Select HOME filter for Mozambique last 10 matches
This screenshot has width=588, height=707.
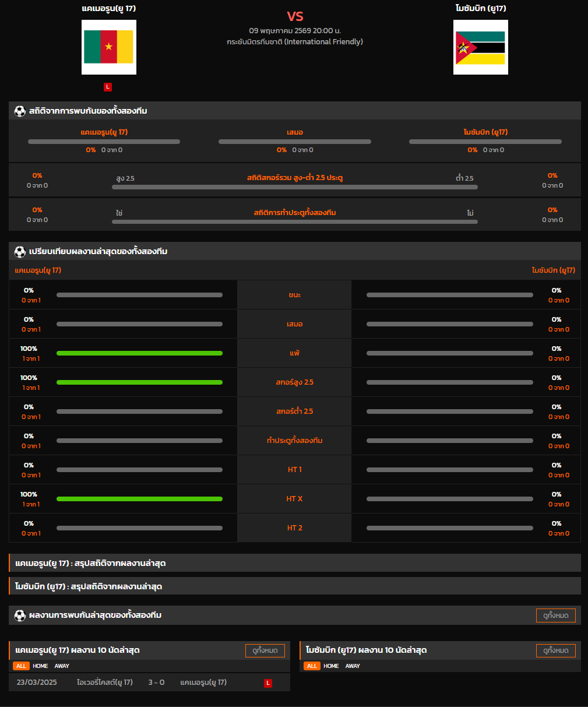331,666
